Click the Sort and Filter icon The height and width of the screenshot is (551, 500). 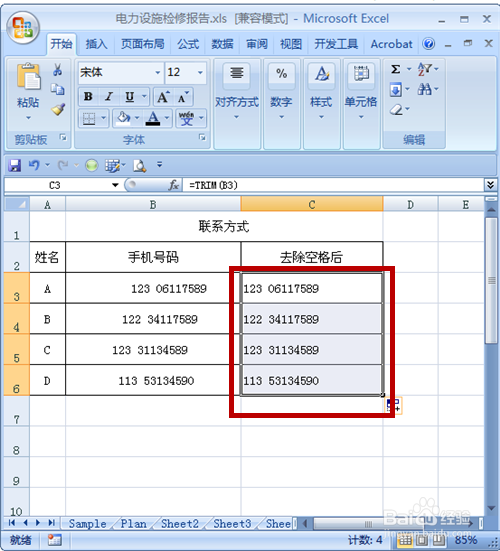[x=424, y=69]
